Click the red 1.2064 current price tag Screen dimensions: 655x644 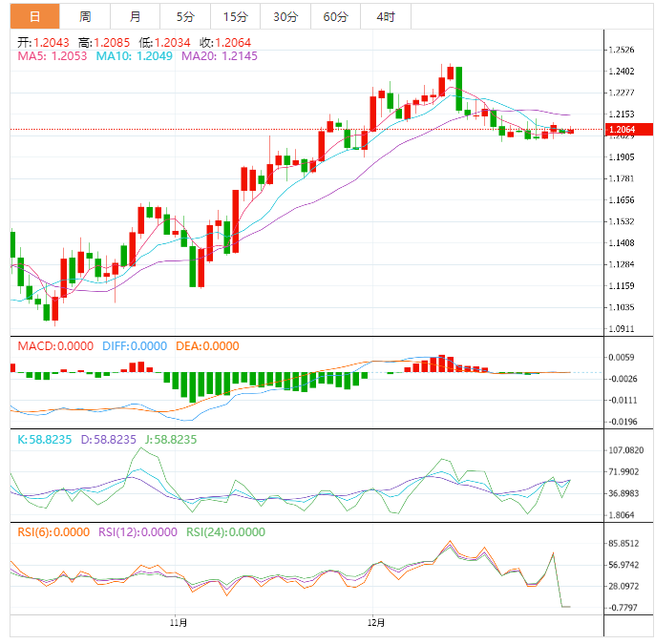628,130
